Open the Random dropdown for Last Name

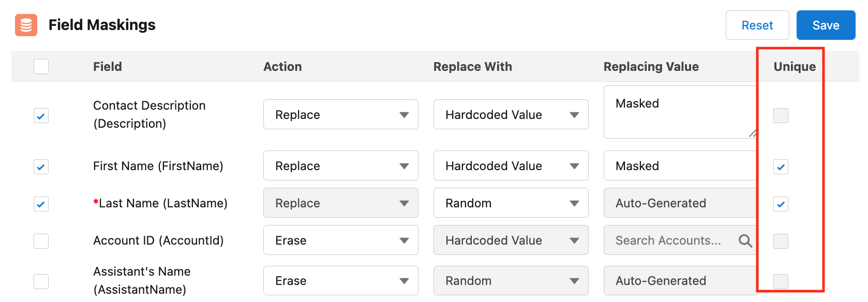[511, 203]
